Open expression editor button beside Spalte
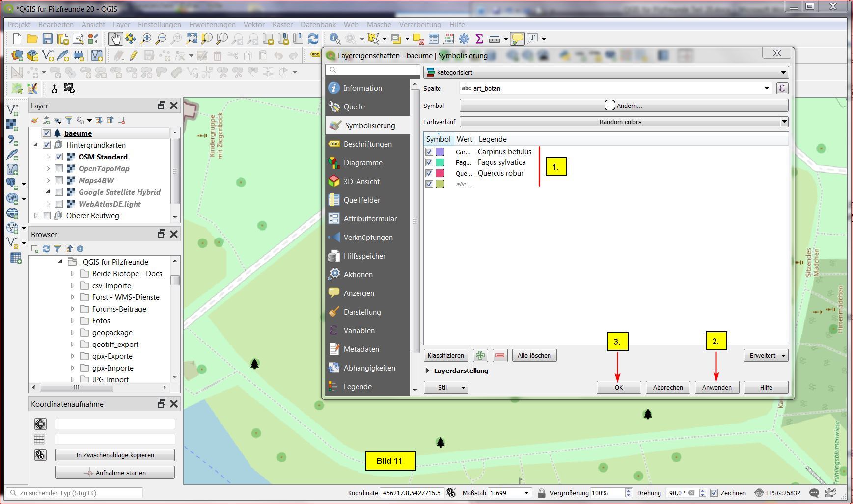Viewport: 853px width, 504px height. click(782, 88)
